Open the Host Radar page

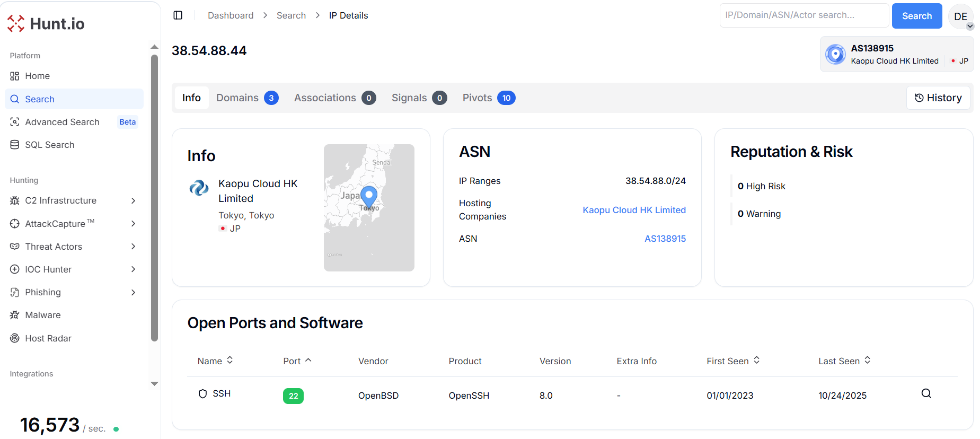point(48,338)
